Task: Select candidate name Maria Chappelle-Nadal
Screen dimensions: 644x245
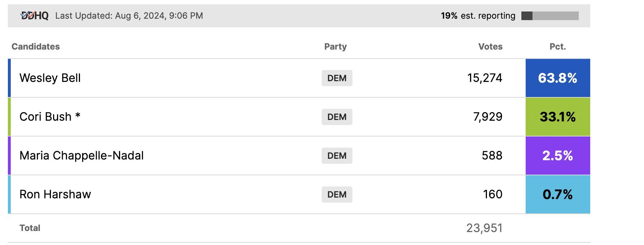Action: pos(81,156)
